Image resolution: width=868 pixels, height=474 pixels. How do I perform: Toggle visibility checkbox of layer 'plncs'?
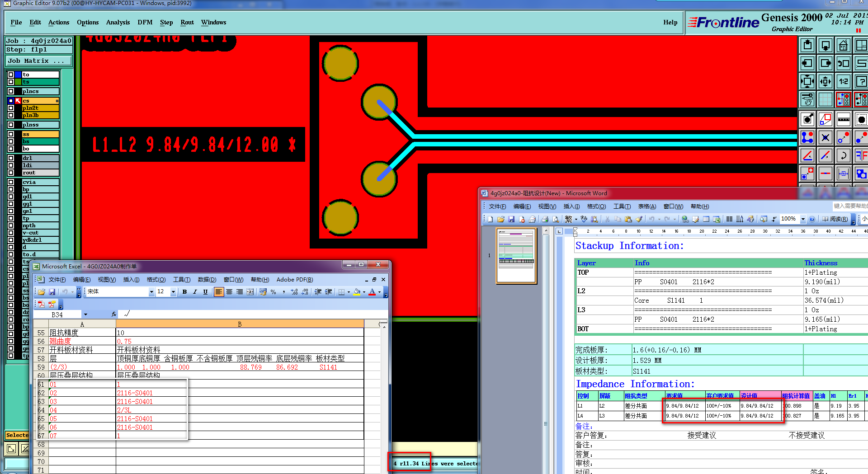click(x=11, y=91)
